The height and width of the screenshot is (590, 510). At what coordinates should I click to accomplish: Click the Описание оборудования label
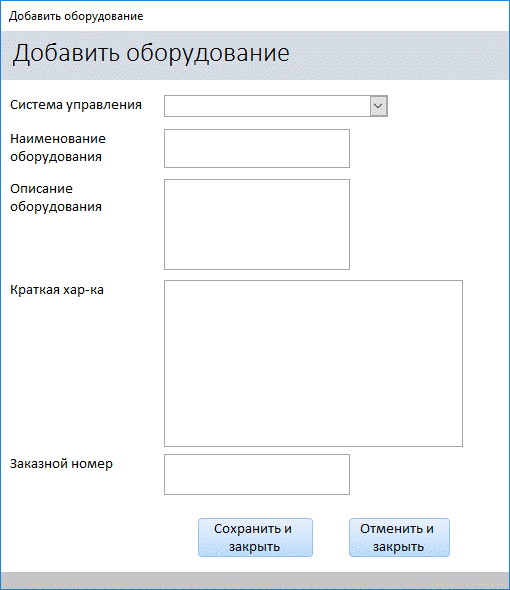pyautogui.click(x=56, y=198)
